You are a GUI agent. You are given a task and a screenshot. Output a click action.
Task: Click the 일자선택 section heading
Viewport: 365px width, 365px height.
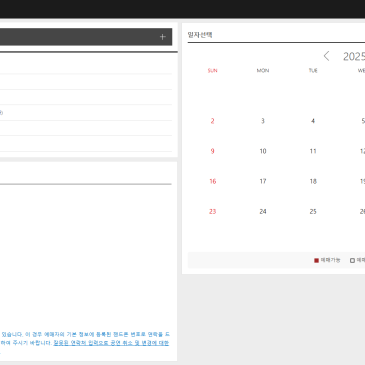[x=200, y=35]
